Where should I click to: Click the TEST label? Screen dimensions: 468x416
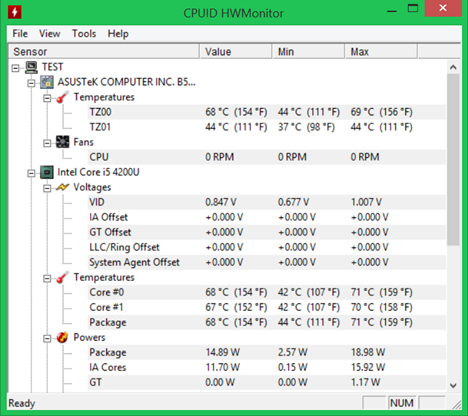point(52,67)
